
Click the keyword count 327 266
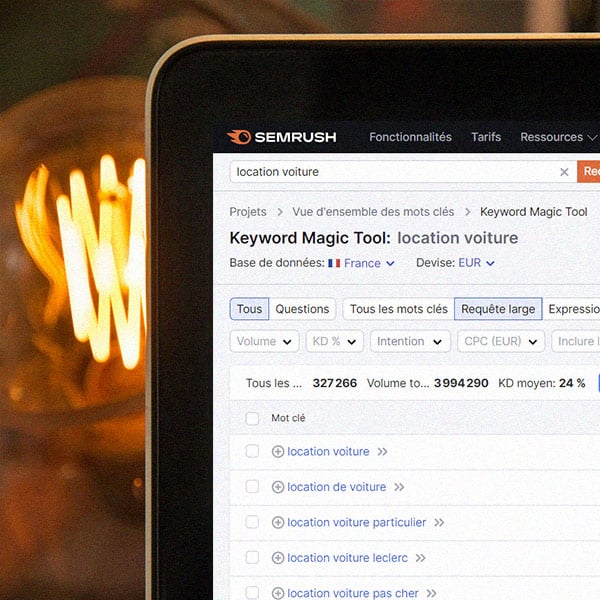335,383
